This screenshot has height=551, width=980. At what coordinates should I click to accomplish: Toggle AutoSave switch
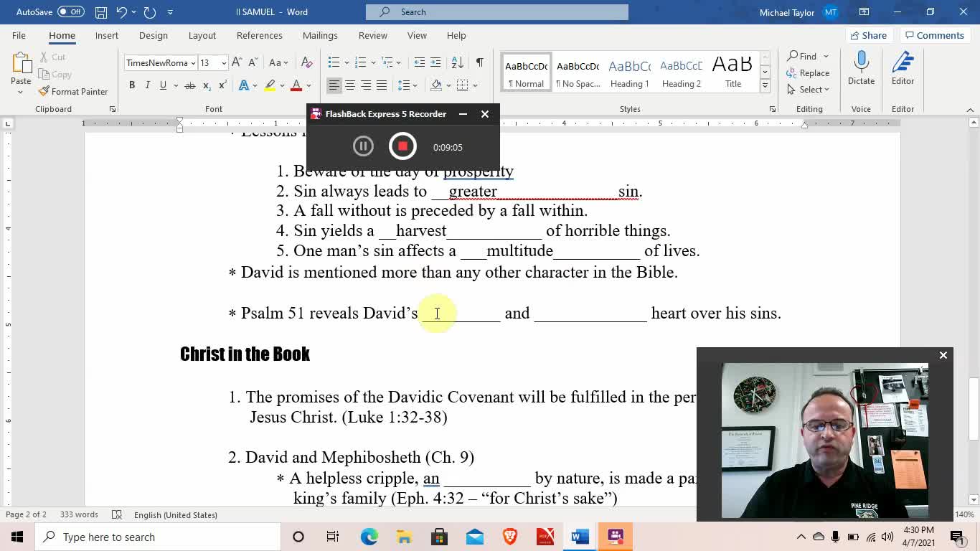coord(70,12)
